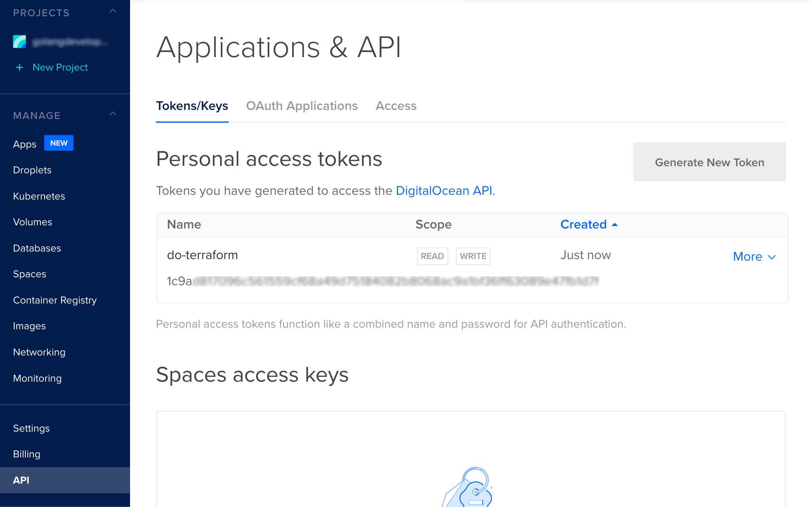Open the Networking section
Viewport: 812px width, 507px height.
pyautogui.click(x=39, y=352)
